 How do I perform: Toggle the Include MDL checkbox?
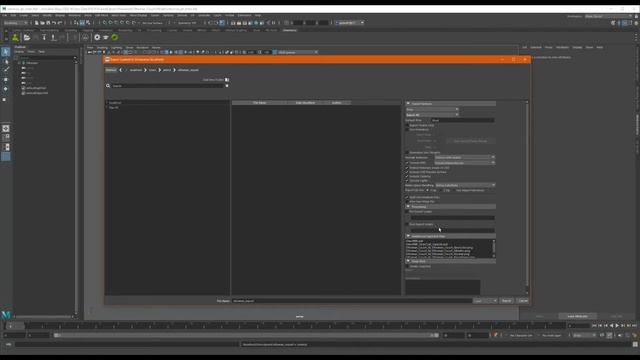(x=407, y=163)
